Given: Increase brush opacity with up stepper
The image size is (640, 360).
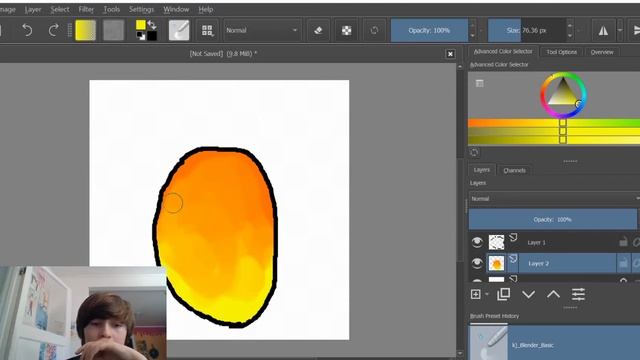Looking at the screenshot, I should [x=473, y=25].
